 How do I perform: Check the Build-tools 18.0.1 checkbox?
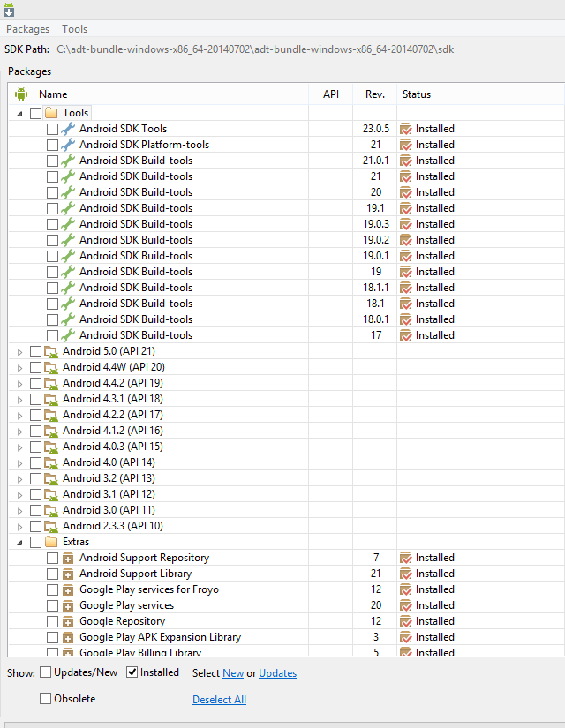[52, 319]
